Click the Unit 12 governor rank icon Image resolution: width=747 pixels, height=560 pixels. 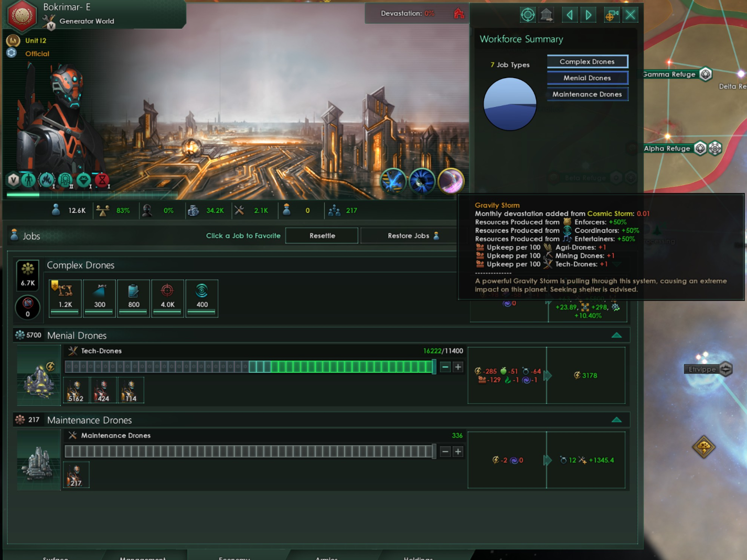pos(13,40)
